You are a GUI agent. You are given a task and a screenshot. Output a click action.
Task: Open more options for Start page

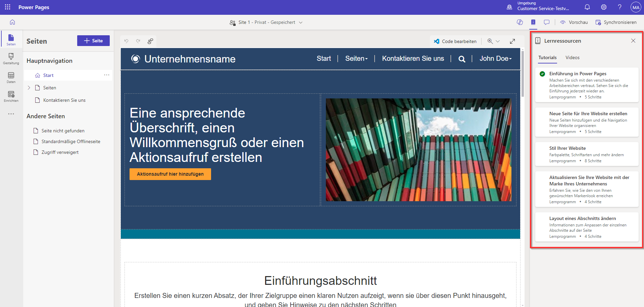point(107,75)
